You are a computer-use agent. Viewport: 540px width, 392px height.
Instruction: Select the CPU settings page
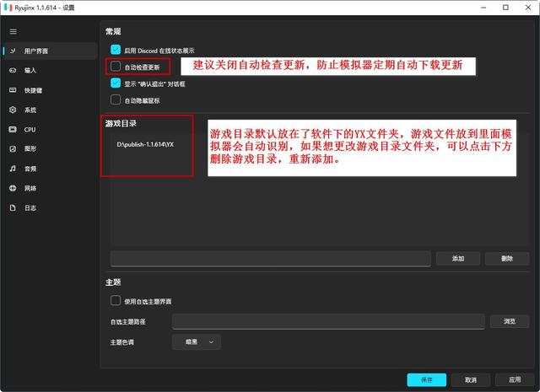click(x=51, y=130)
